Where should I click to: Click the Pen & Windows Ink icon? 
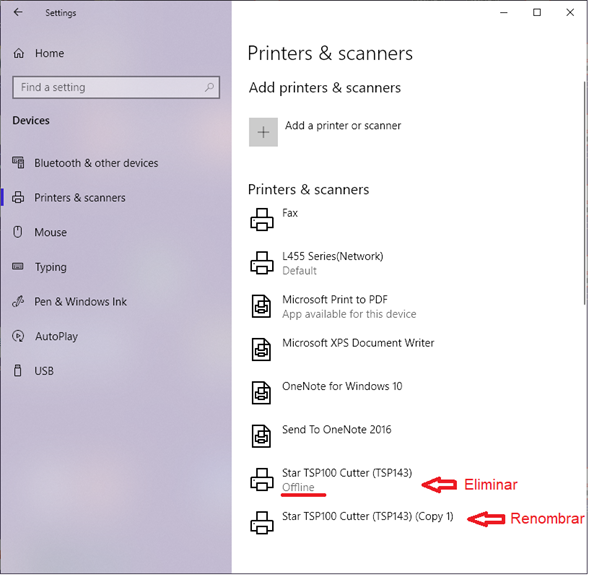(18, 301)
